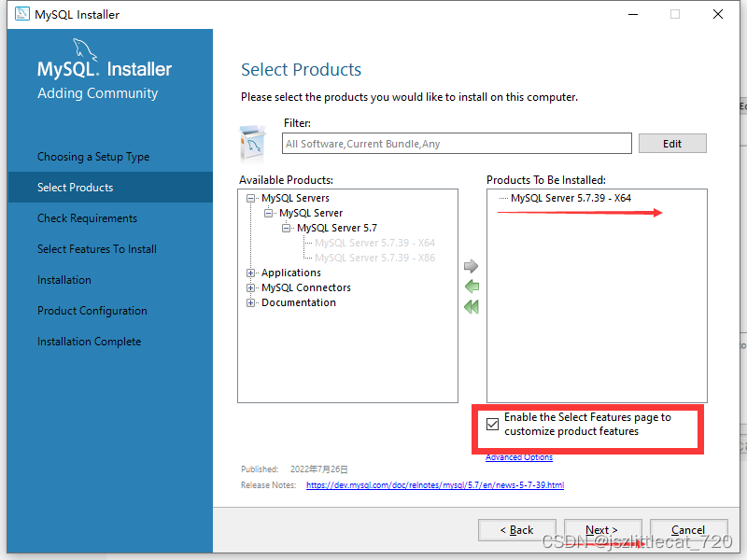Open the Advanced Options link
The image size is (747, 560).
(519, 457)
